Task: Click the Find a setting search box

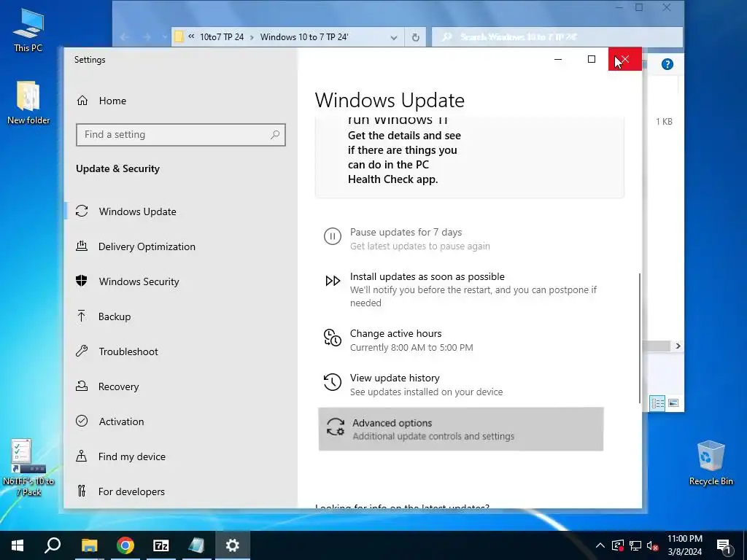Action: coord(181,135)
